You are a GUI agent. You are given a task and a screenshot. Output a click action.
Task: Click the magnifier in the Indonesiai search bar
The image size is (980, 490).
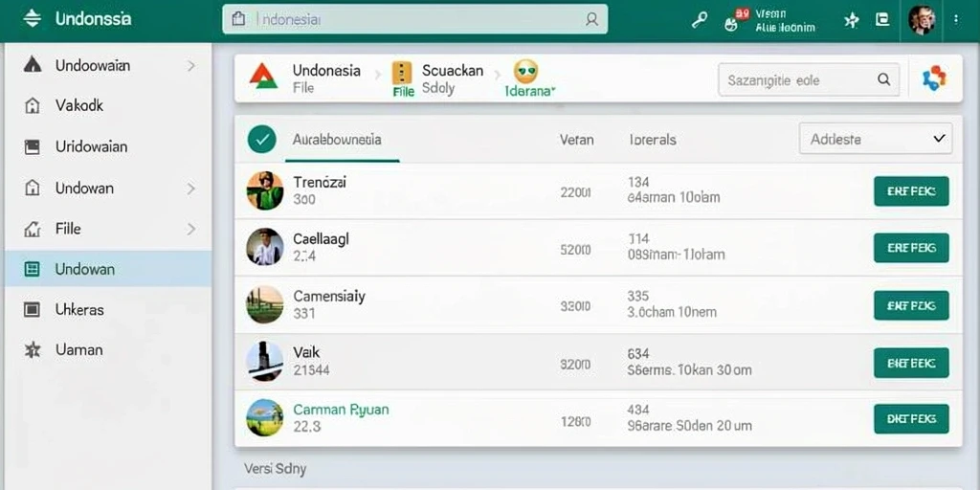(591, 19)
